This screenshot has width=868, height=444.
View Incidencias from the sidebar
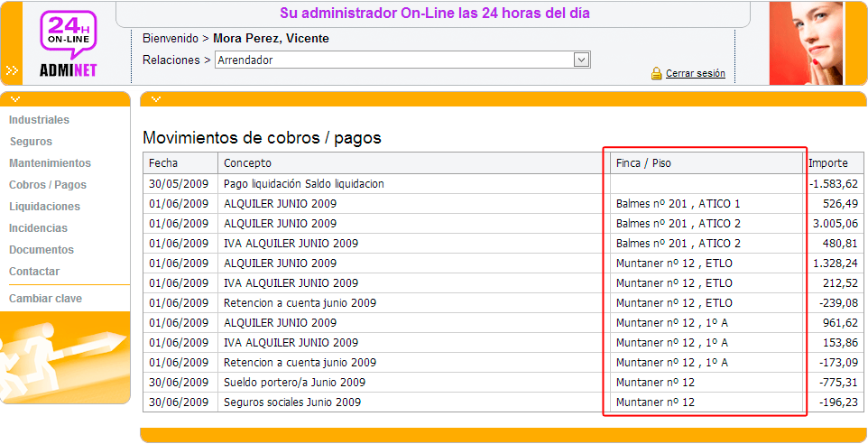38,228
